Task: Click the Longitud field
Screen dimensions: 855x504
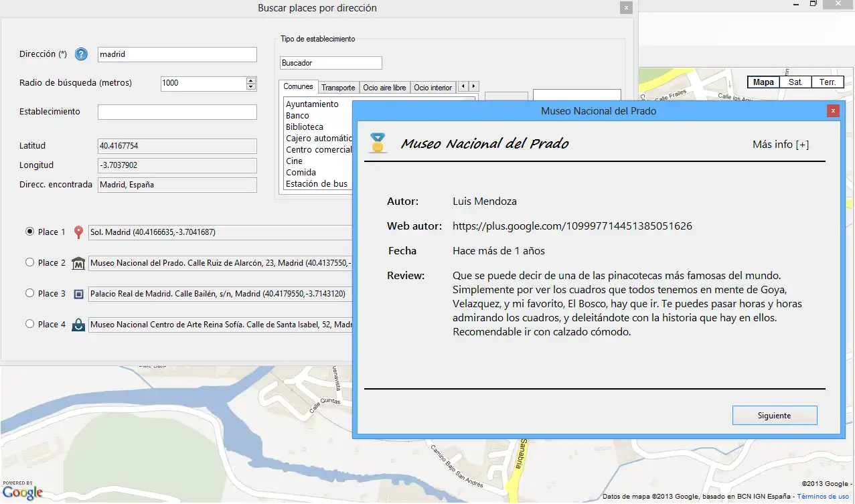Action: tap(177, 165)
